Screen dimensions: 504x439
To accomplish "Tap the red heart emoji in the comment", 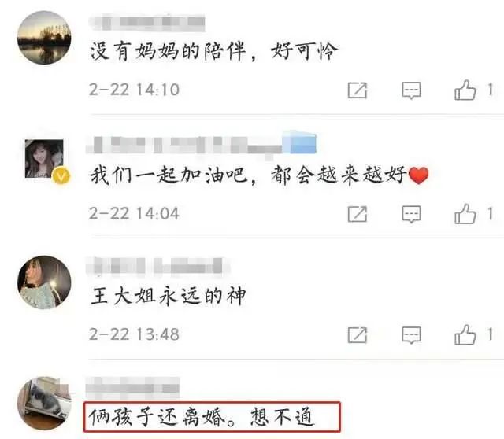I will (418, 175).
